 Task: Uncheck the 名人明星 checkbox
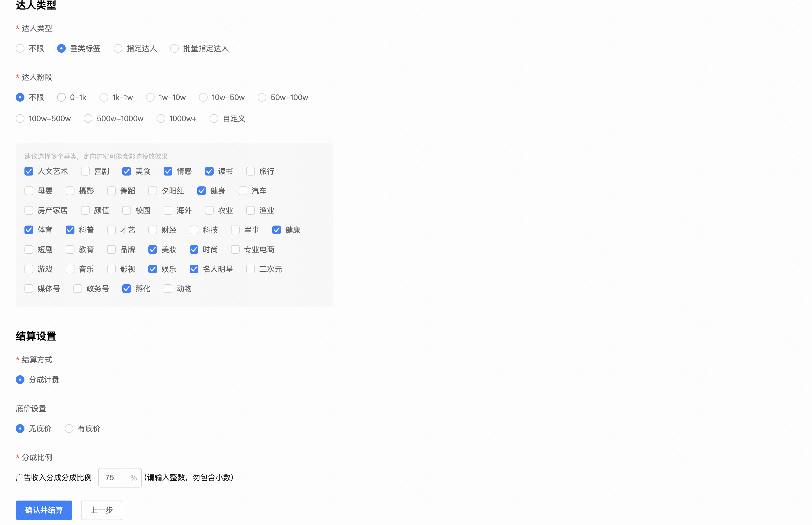coord(194,269)
